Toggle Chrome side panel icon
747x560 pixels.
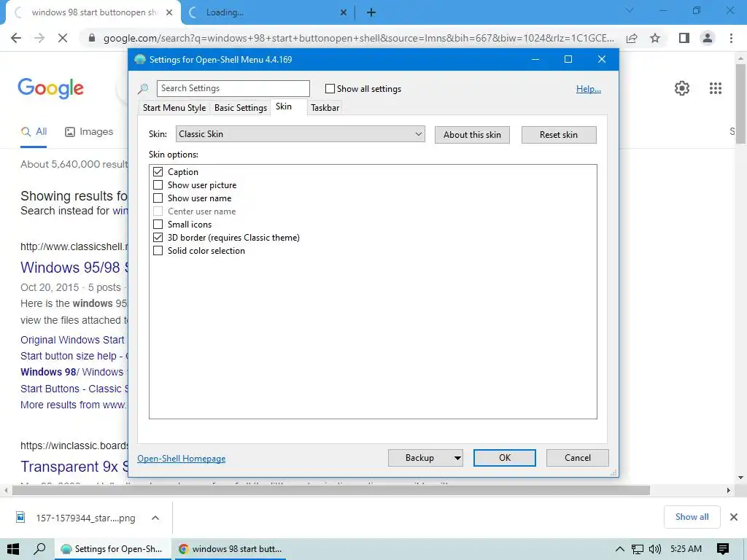pyautogui.click(x=684, y=38)
